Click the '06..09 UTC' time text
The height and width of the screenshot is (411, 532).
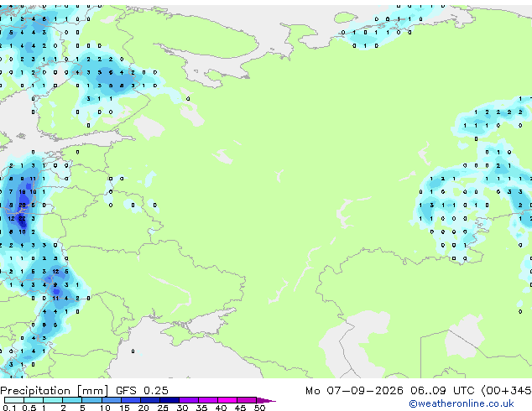click(x=442, y=391)
